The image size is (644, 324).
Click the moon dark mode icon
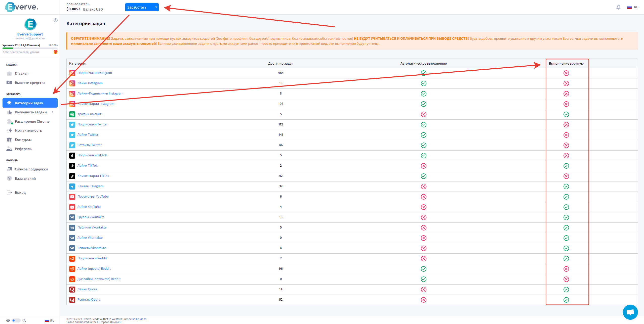[x=24, y=320]
